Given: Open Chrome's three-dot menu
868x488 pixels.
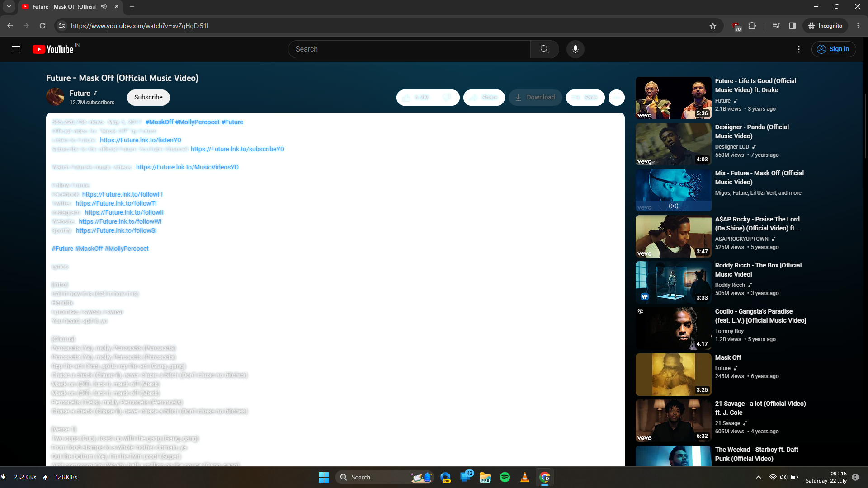Looking at the screenshot, I should (x=858, y=26).
